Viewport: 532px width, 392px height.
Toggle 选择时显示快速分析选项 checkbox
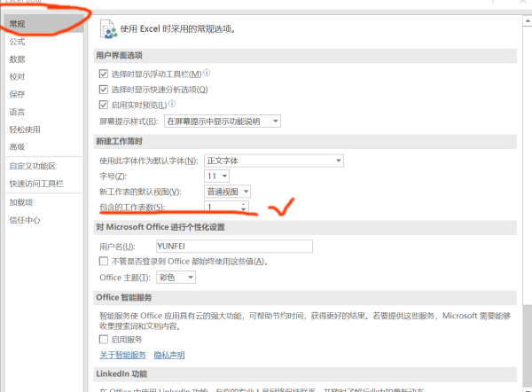(x=104, y=90)
